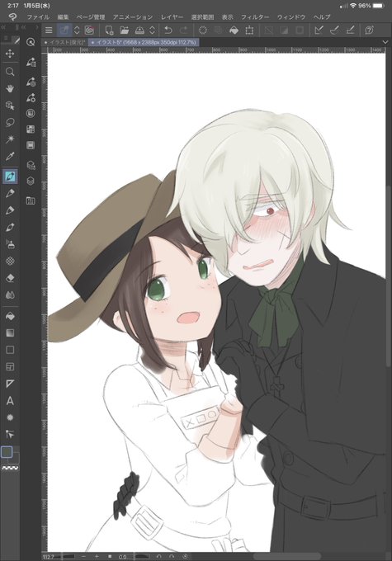Select the Zoom magnifier tool
Image resolution: width=392 pixels, height=561 pixels.
10,72
